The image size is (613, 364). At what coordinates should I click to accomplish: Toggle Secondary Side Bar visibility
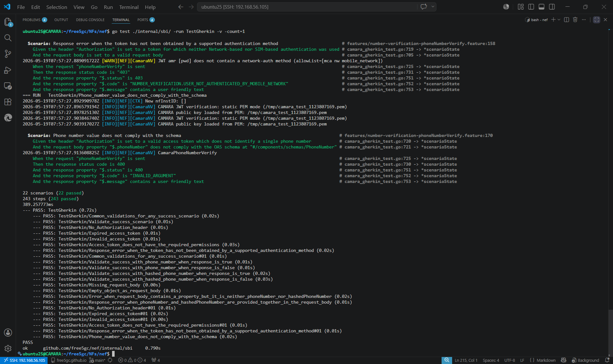coord(552,7)
